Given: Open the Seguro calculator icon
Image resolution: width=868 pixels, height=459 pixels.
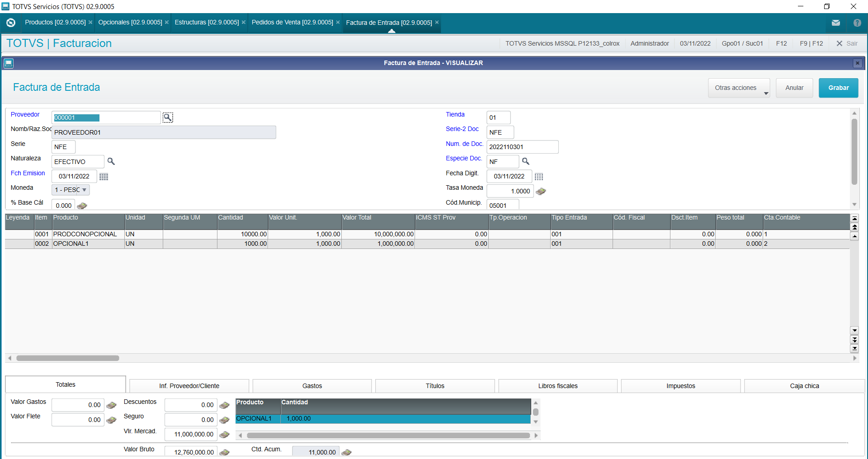Looking at the screenshot, I should pyautogui.click(x=224, y=420).
